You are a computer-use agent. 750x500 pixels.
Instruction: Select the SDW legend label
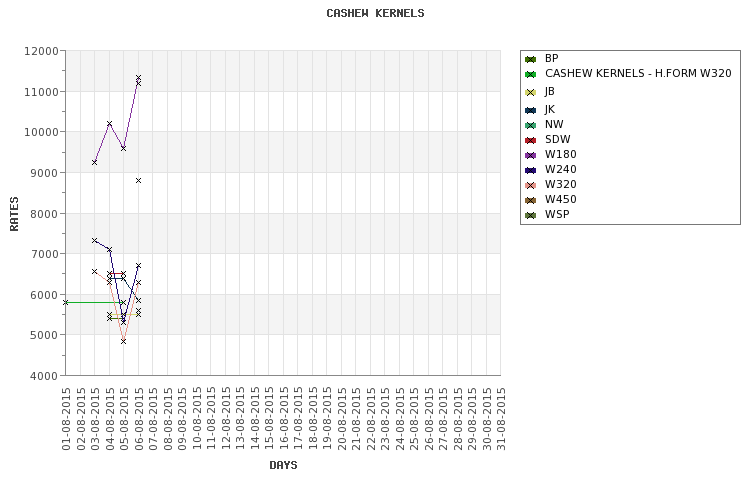click(557, 139)
